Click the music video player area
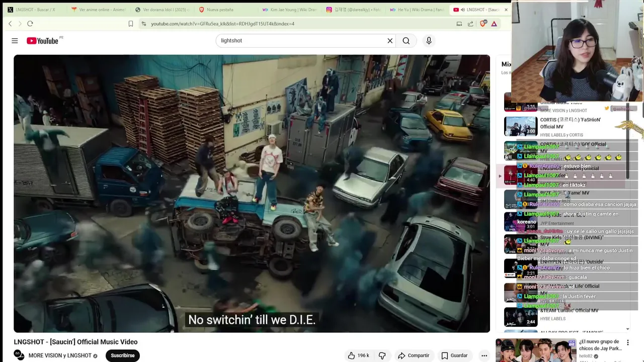The image size is (644, 362). [x=252, y=194]
